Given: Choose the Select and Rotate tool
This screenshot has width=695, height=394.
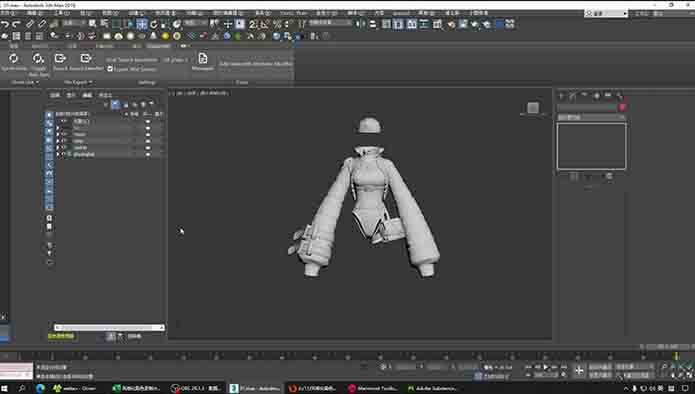Looking at the screenshot, I should pos(153,24).
